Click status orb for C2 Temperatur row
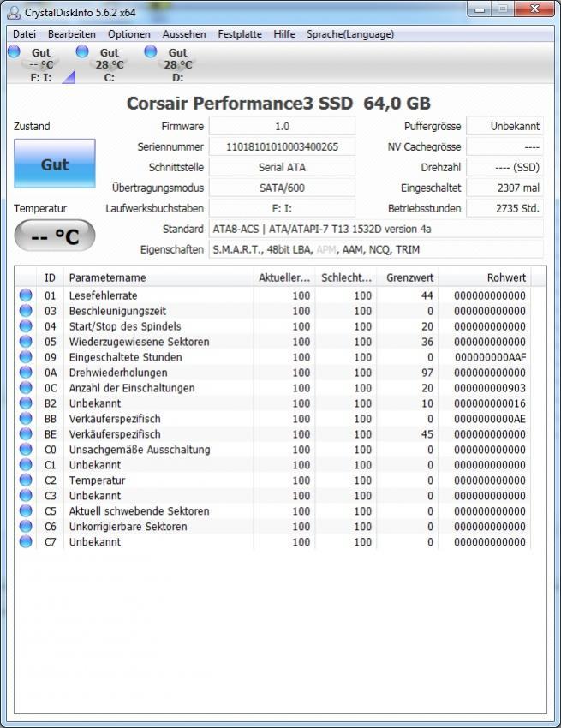The height and width of the screenshot is (728, 561). point(26,480)
